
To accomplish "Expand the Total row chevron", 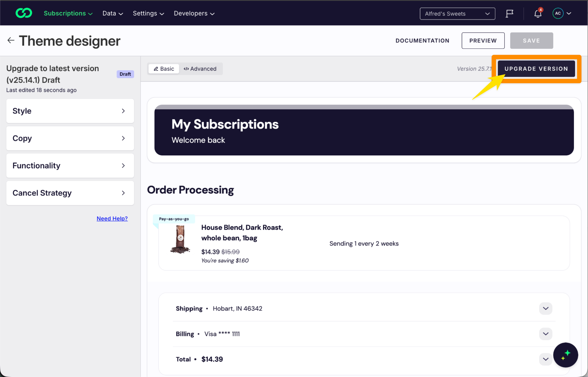I will pos(545,359).
